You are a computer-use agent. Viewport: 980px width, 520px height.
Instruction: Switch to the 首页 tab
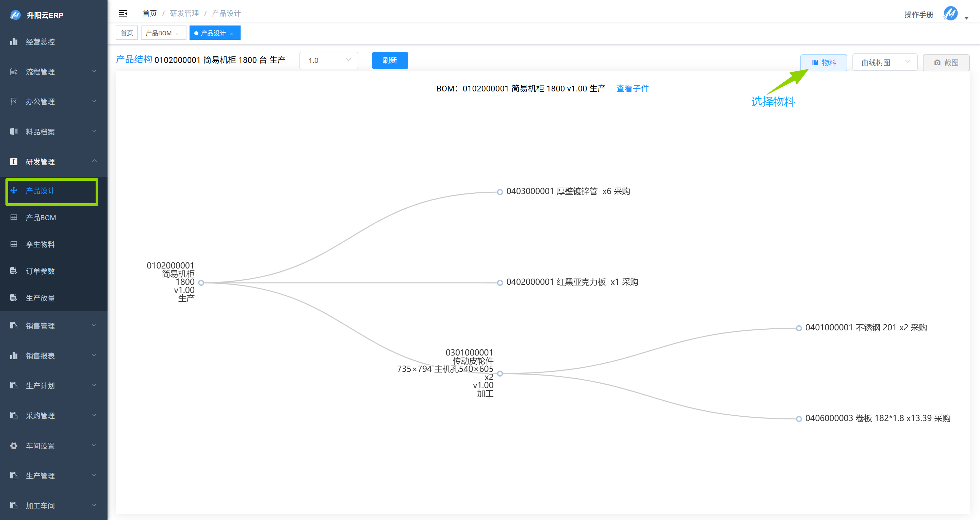click(127, 33)
